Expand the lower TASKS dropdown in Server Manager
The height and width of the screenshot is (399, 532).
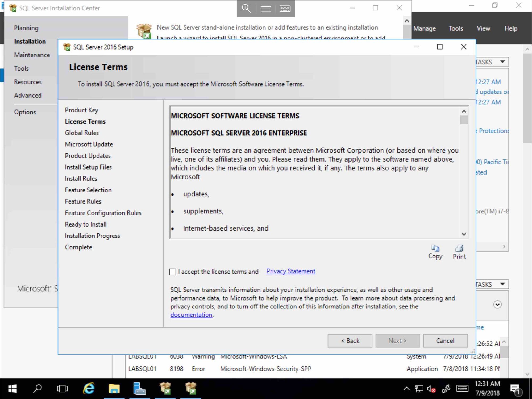502,284
